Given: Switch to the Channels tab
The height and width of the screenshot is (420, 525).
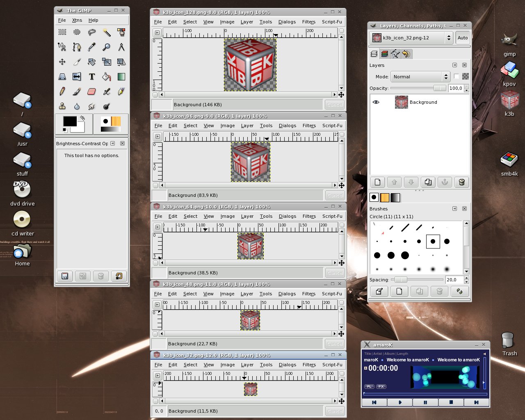Looking at the screenshot, I should [384, 54].
